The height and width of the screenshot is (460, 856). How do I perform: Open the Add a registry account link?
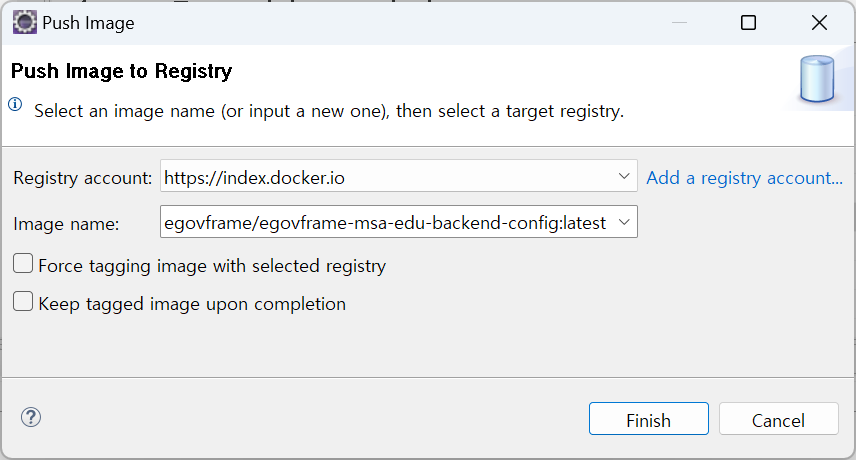[745, 177]
